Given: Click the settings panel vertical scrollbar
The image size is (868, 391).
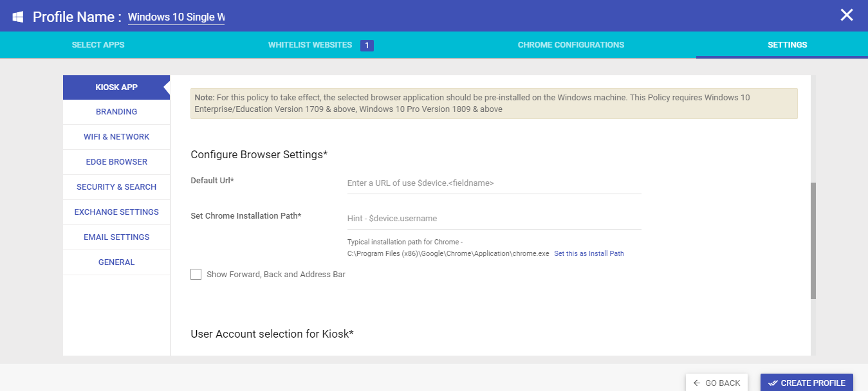Looking at the screenshot, I should [x=813, y=241].
